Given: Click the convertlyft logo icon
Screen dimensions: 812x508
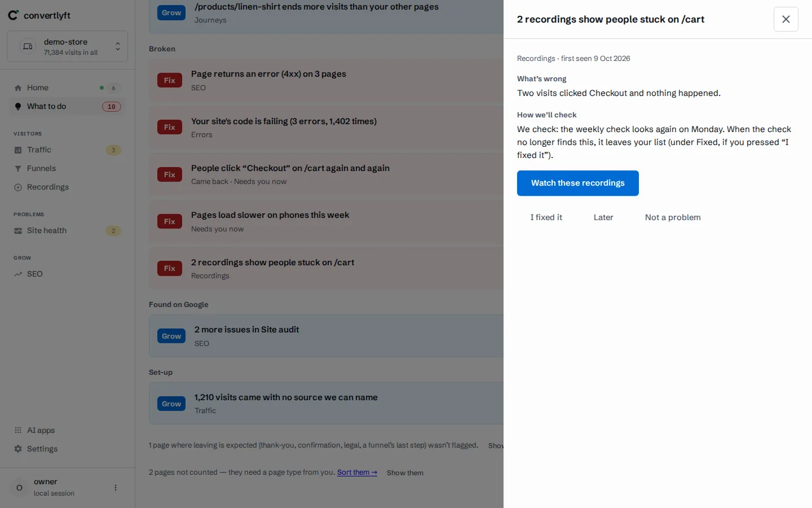Looking at the screenshot, I should click(13, 15).
